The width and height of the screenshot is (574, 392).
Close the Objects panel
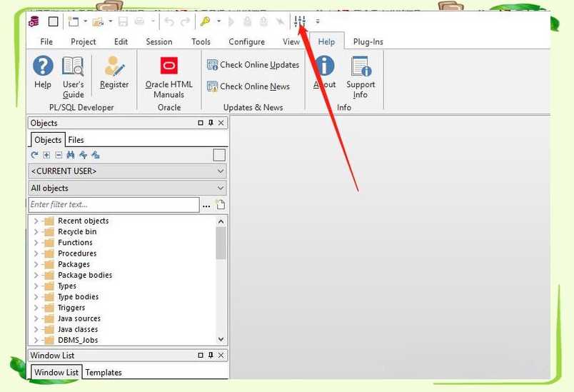click(221, 123)
